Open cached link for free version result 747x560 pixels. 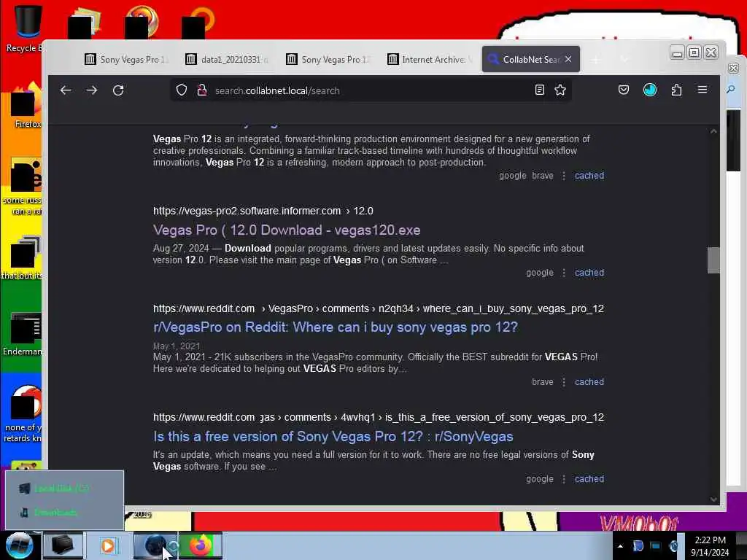pos(589,479)
